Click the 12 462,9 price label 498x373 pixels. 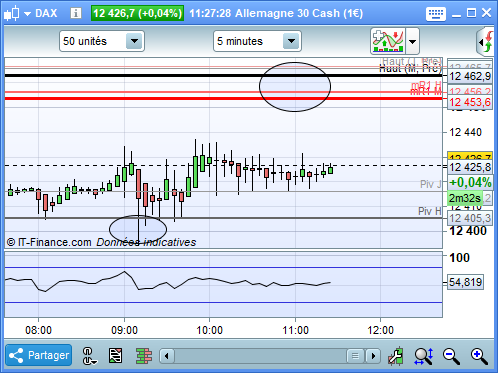click(x=470, y=76)
